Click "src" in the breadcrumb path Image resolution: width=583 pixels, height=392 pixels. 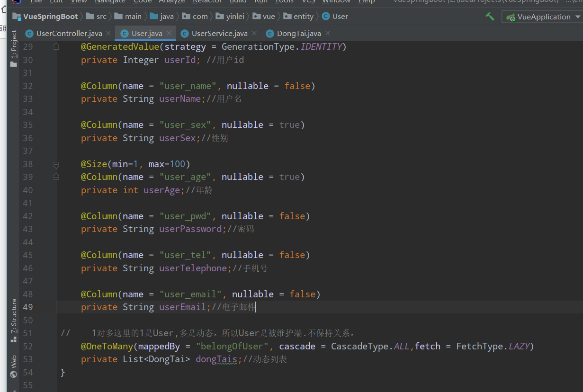(x=100, y=16)
